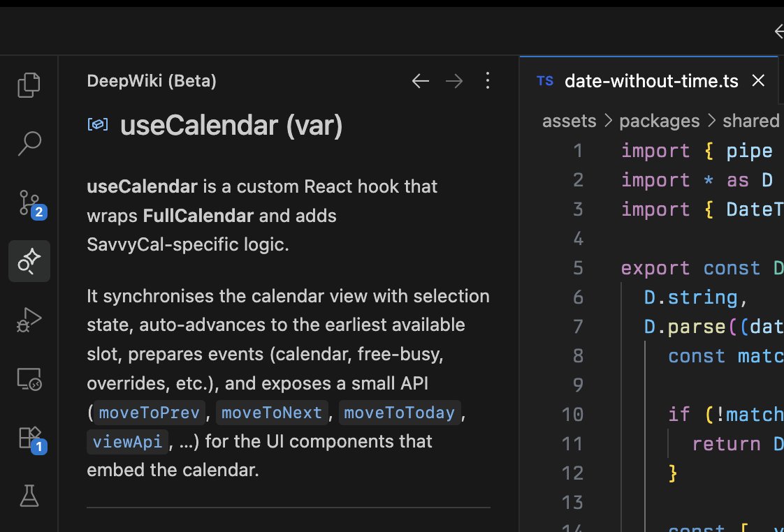The image size is (784, 532).
Task: Open the Explorer view in activity bar
Action: pos(29,85)
